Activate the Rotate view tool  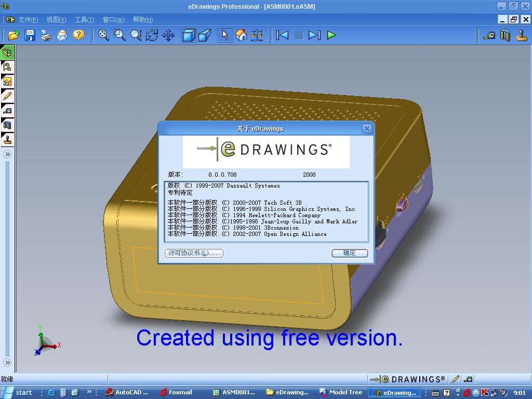tap(152, 35)
